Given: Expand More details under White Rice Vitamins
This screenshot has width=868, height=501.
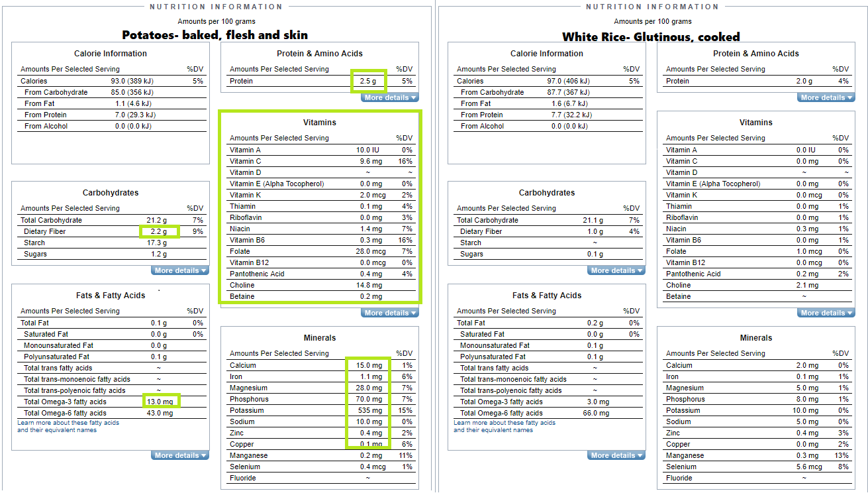Looking at the screenshot, I should pyautogui.click(x=826, y=313).
